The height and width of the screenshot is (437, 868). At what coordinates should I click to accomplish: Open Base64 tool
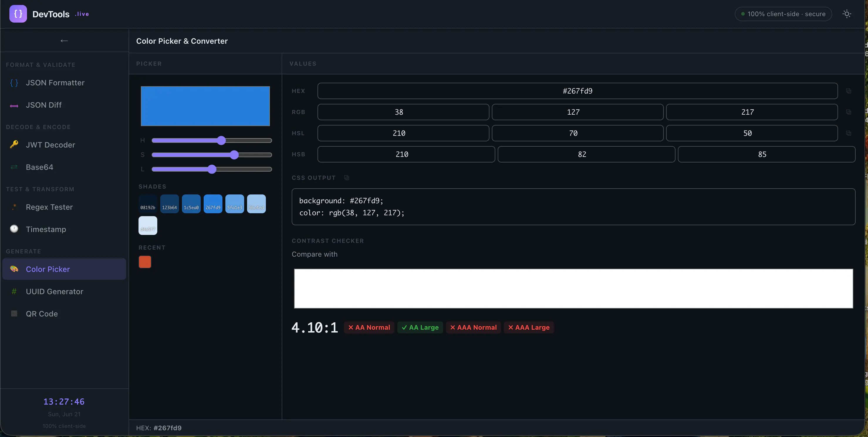click(x=64, y=167)
